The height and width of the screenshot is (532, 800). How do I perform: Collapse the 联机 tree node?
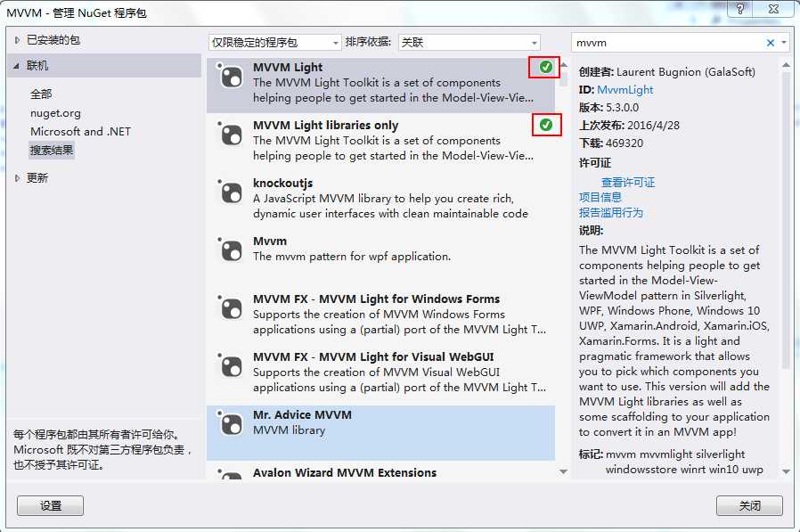coord(17,66)
